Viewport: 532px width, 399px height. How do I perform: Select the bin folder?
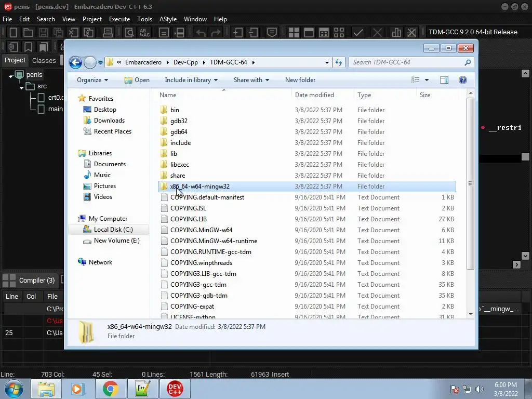pyautogui.click(x=175, y=110)
